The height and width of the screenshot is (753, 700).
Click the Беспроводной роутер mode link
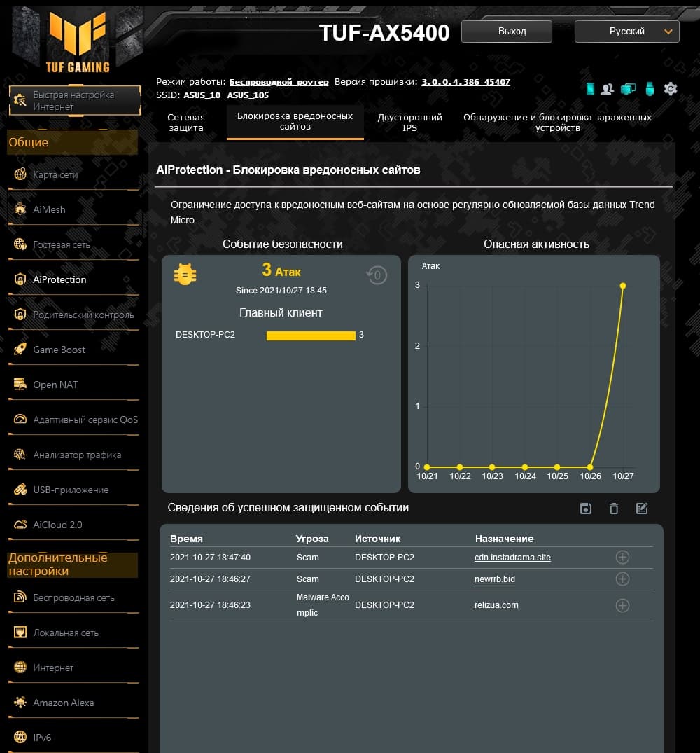pos(279,82)
